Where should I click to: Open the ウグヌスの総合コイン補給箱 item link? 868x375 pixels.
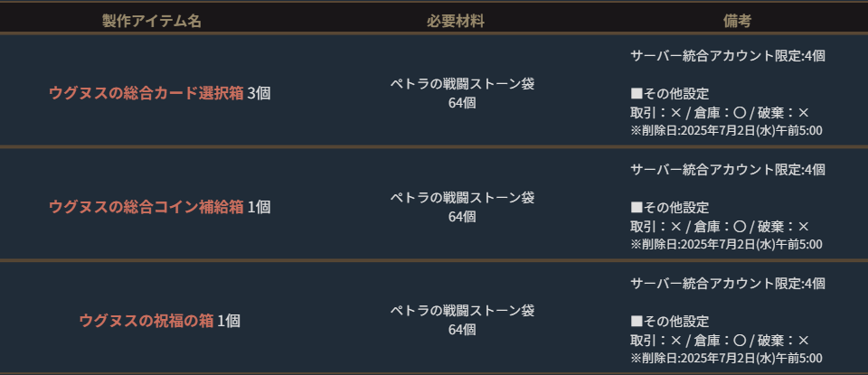[x=146, y=207]
